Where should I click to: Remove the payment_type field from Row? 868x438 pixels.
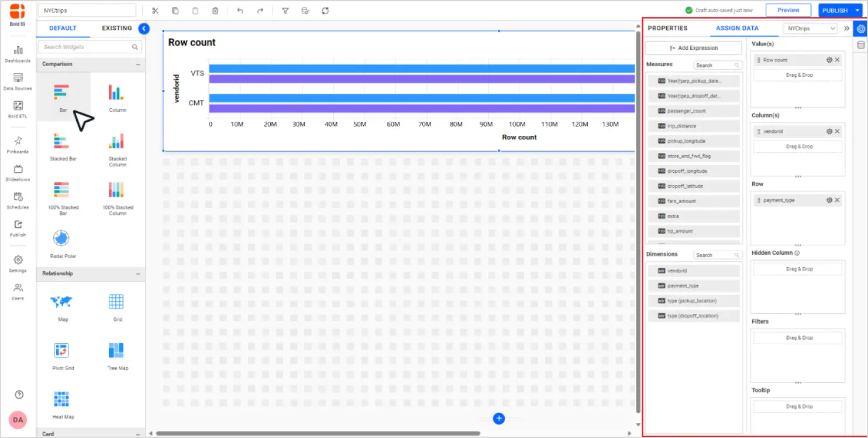click(x=837, y=200)
